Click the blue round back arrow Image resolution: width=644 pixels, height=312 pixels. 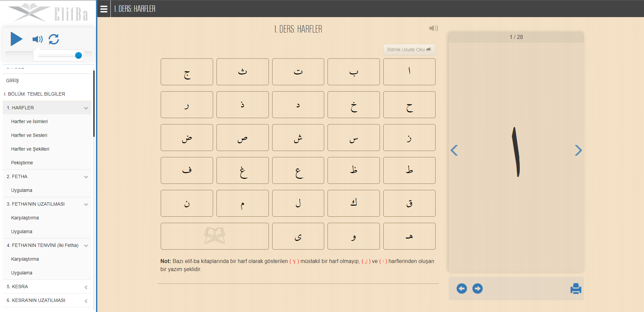[x=462, y=289]
